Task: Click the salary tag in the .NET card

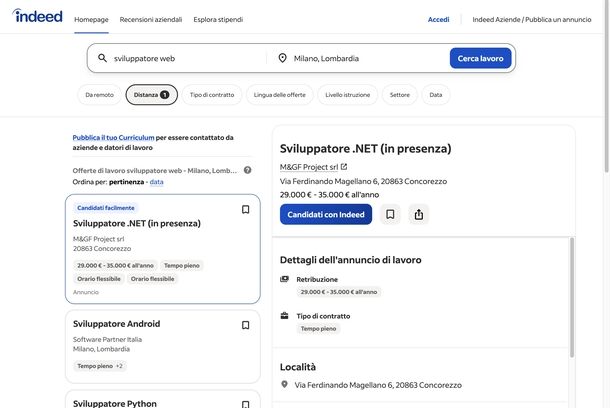Action: [x=116, y=265]
